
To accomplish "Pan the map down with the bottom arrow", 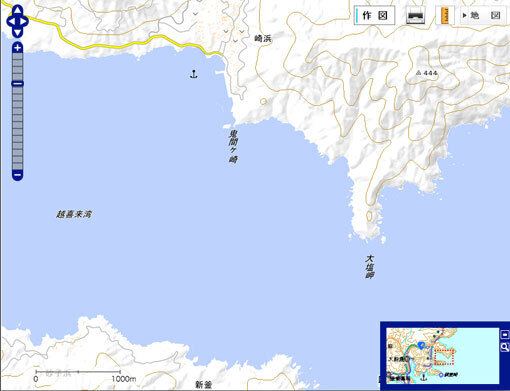I will [x=17, y=33].
